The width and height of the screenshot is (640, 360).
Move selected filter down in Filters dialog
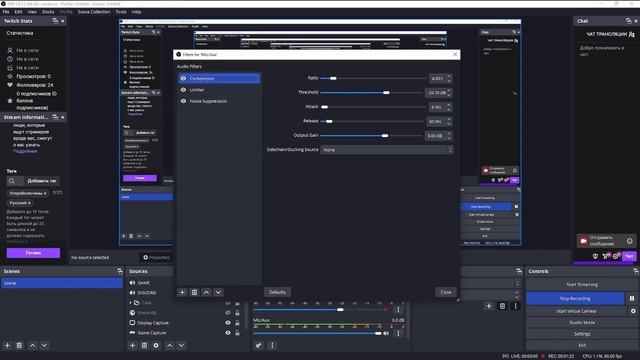pos(218,292)
